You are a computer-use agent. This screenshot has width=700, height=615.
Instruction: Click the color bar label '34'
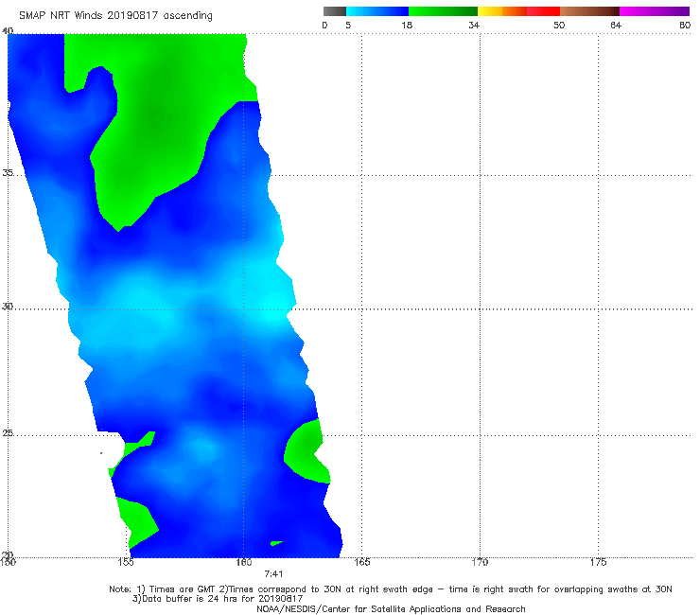point(474,25)
